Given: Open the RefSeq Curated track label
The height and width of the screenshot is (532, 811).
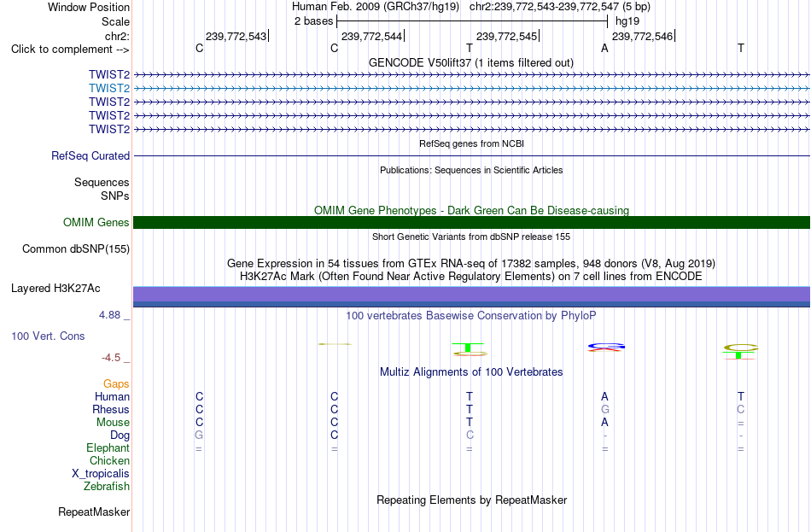Looking at the screenshot, I should tap(90, 155).
